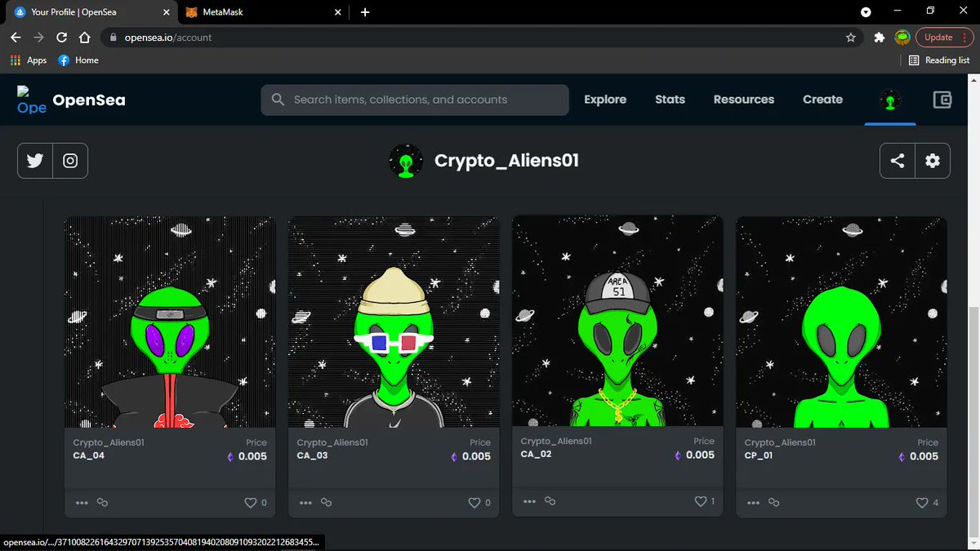Open the CA_02 Area 51 alien thumbnail

617,321
